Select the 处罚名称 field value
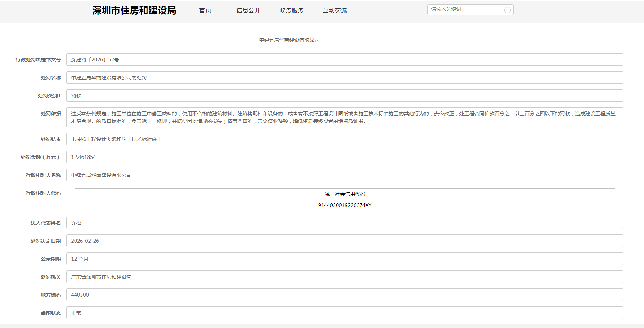 344,78
